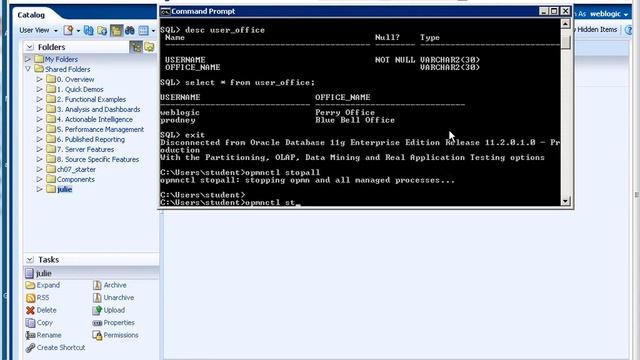Click the table view type icon
640x360 pixels.
(x=143, y=30)
